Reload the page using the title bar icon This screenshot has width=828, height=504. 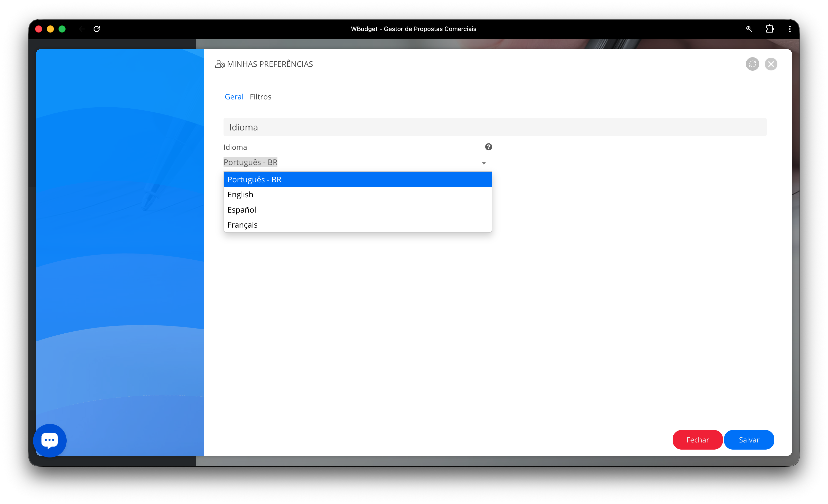[96, 29]
